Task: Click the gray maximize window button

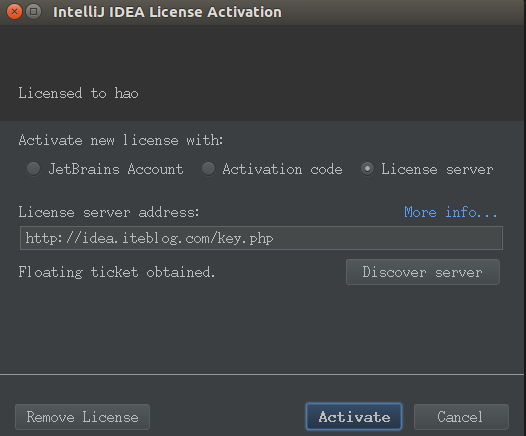Action: pyautogui.click(x=34, y=12)
